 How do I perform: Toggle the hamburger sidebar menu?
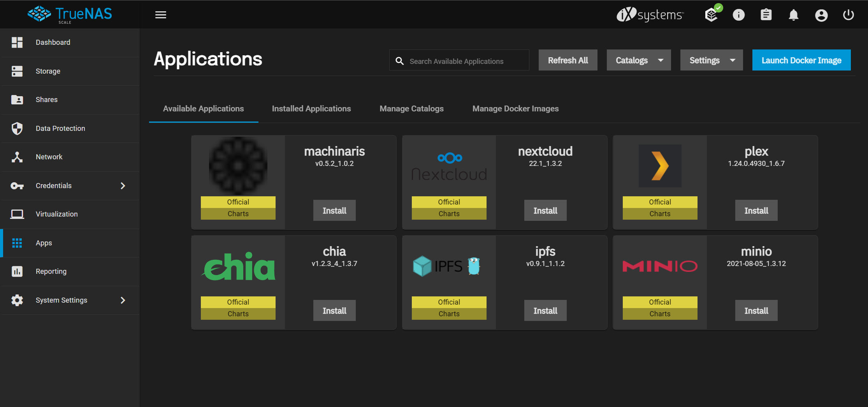(x=161, y=15)
